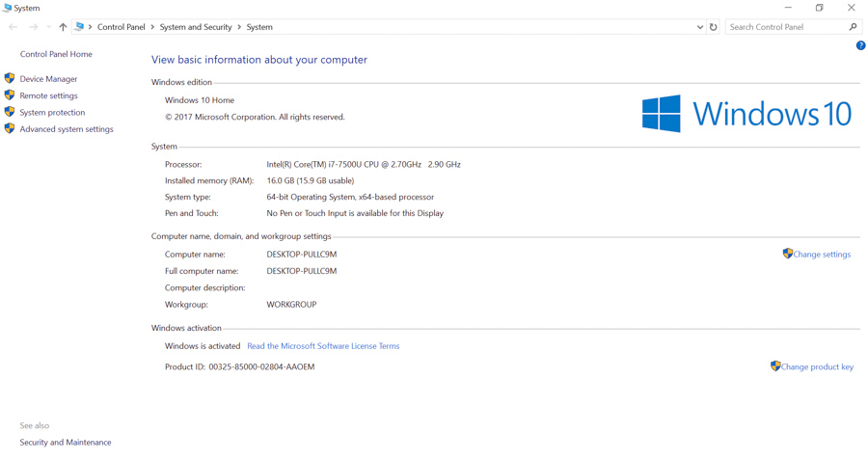
Task: Click the System window title icon
Action: click(x=7, y=8)
